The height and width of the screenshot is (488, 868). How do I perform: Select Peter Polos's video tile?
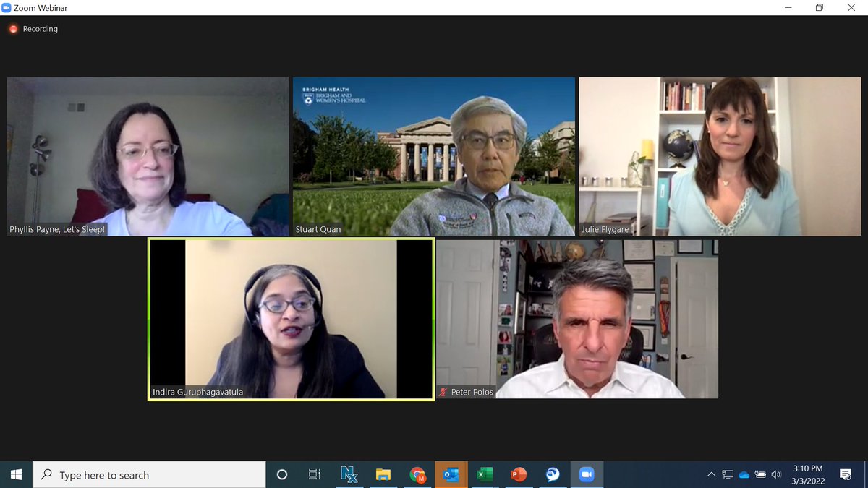click(x=577, y=319)
